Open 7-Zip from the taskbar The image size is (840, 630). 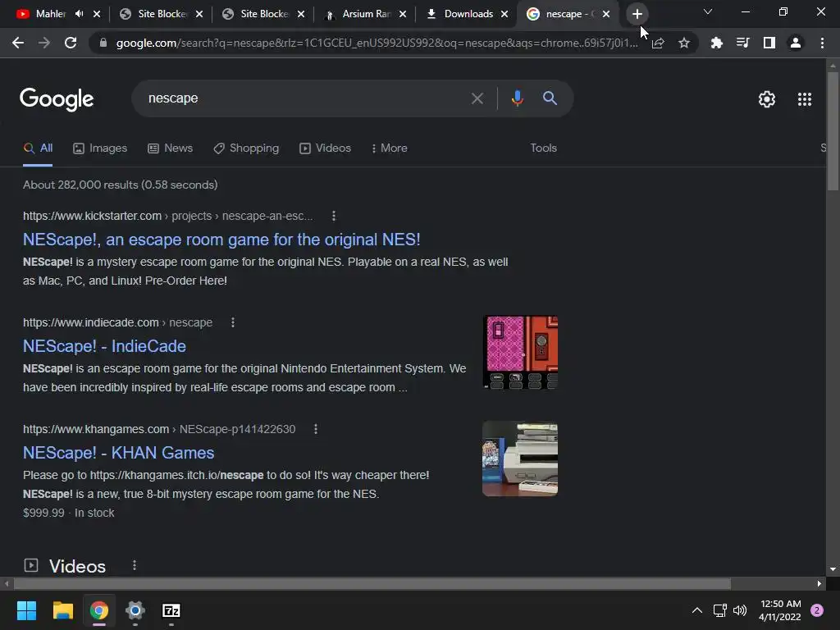point(171,610)
